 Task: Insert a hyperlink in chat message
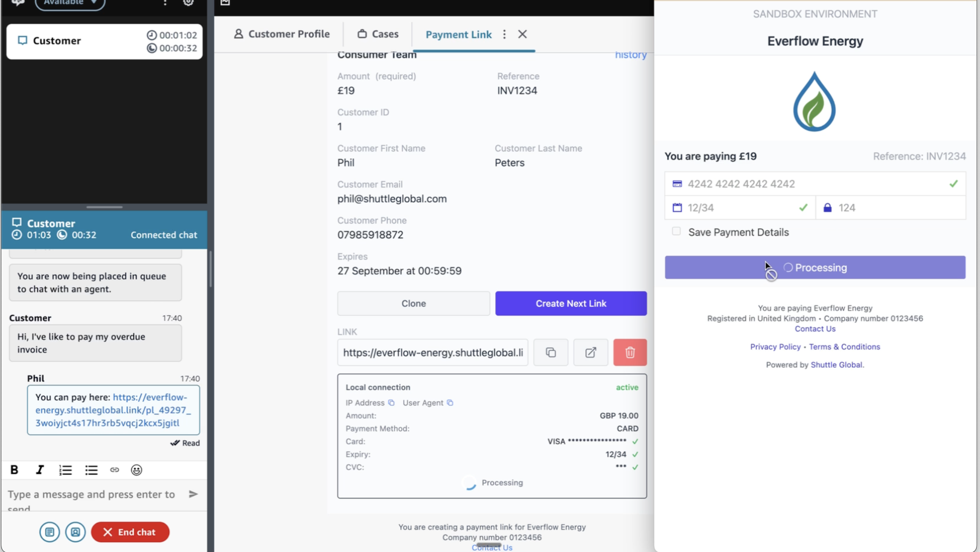coord(115,470)
